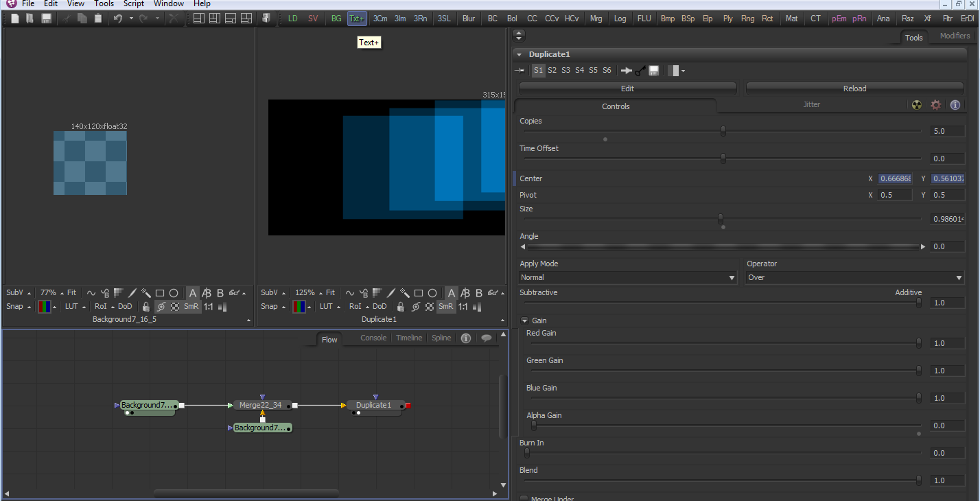980x501 pixels.
Task: Add a Blur tool from toolbar
Action: [469, 19]
